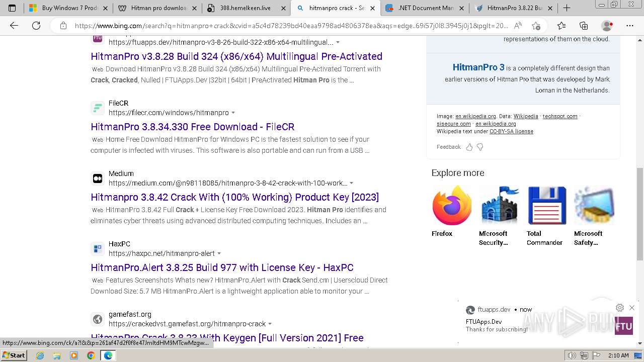Open the Favorites list icon
Viewport: 644px width, 362px height.
[561, 26]
